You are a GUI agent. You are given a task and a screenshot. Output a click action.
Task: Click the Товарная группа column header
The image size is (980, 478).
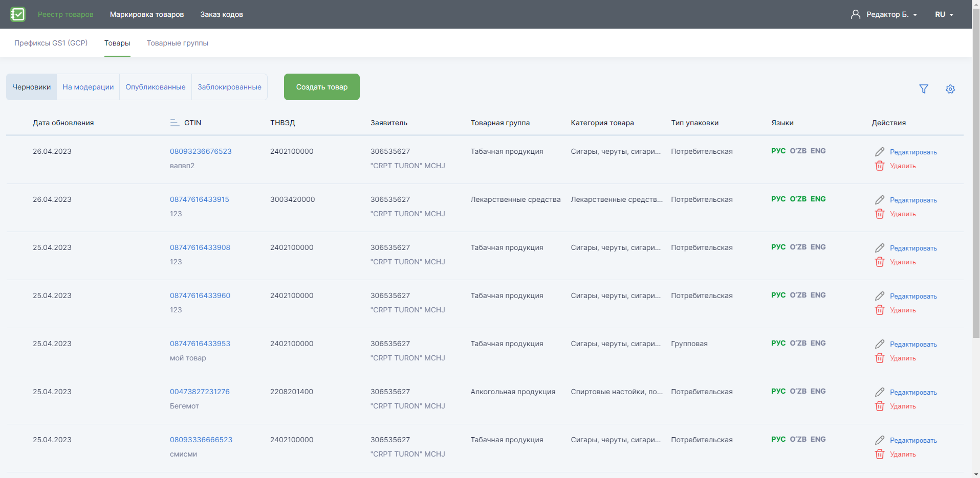500,123
